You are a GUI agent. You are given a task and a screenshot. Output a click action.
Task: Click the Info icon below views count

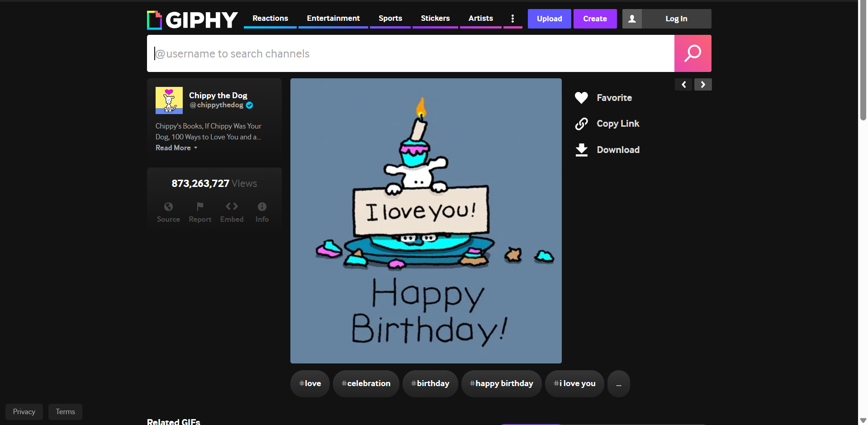(262, 210)
